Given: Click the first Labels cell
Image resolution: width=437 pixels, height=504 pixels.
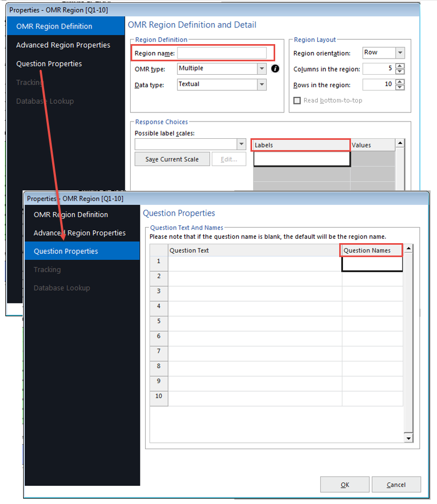Looking at the screenshot, I should click(x=302, y=159).
